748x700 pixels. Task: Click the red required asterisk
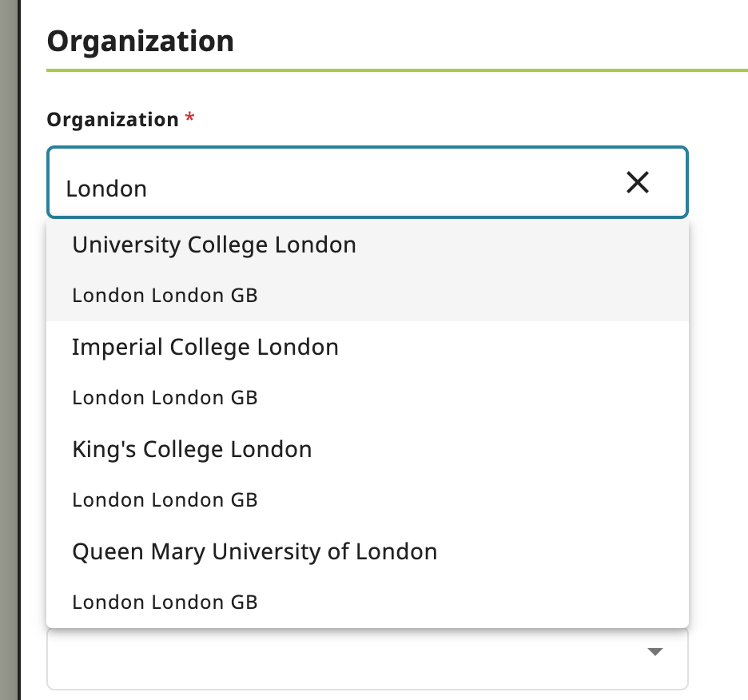click(189, 118)
